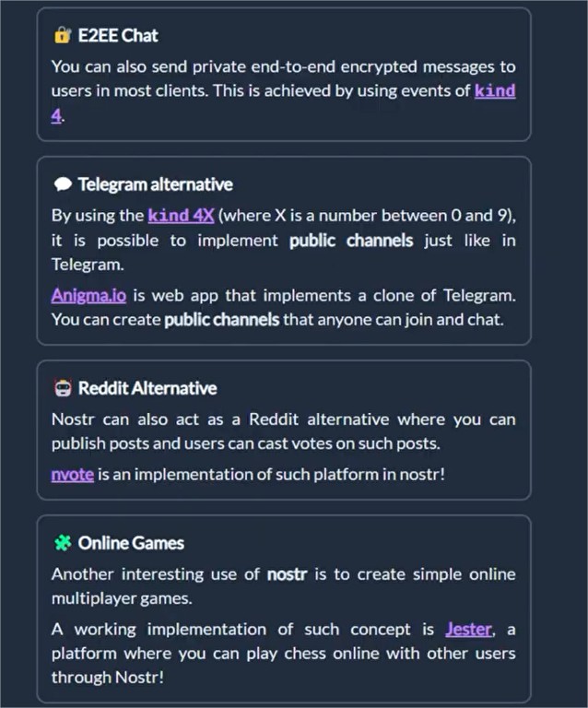Click bold 'public channels' before 'just like in'
This screenshot has height=708, width=588.
pos(351,241)
